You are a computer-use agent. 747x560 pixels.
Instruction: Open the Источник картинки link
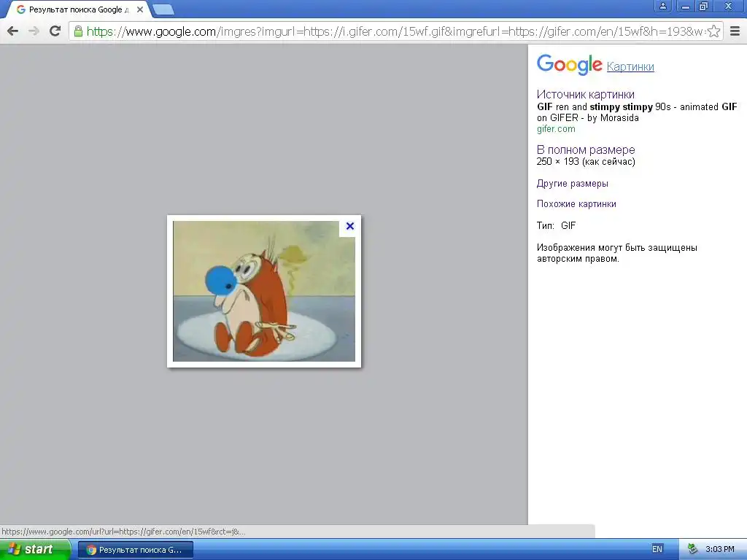tap(586, 94)
